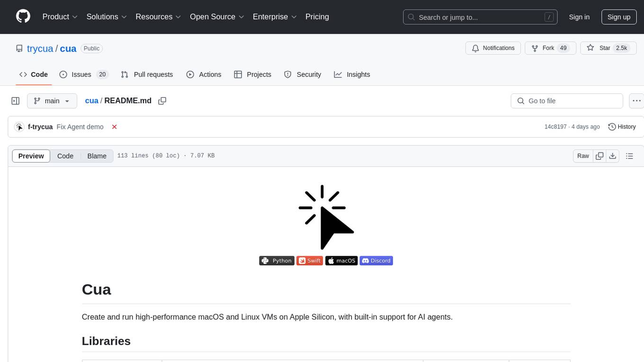Switch to the Code view
Screen dimensions: 644x362
65,156
